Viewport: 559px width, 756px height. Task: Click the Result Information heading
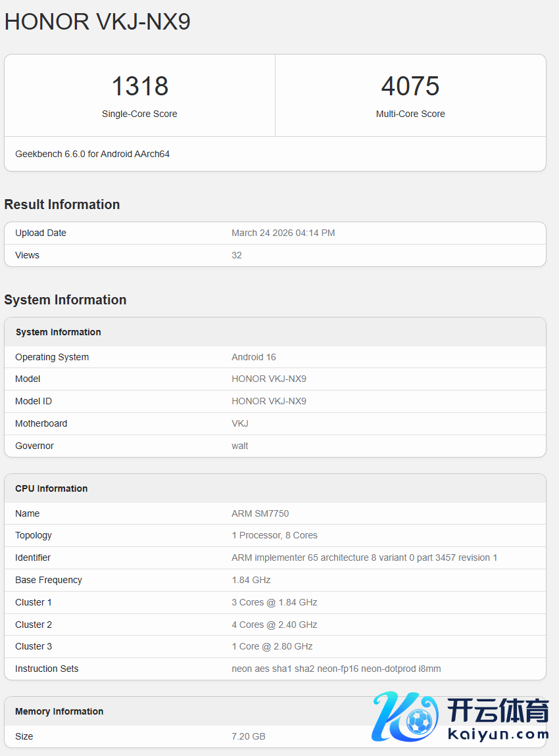[x=62, y=204]
